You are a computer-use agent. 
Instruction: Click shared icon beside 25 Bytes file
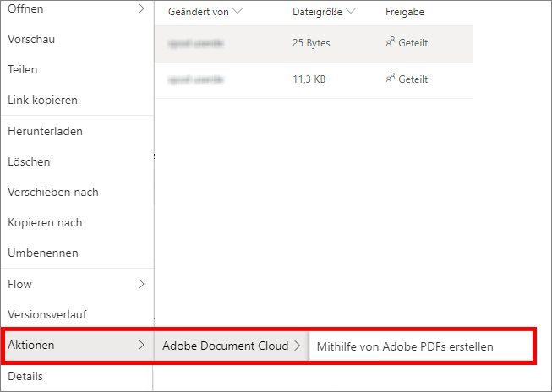point(391,42)
